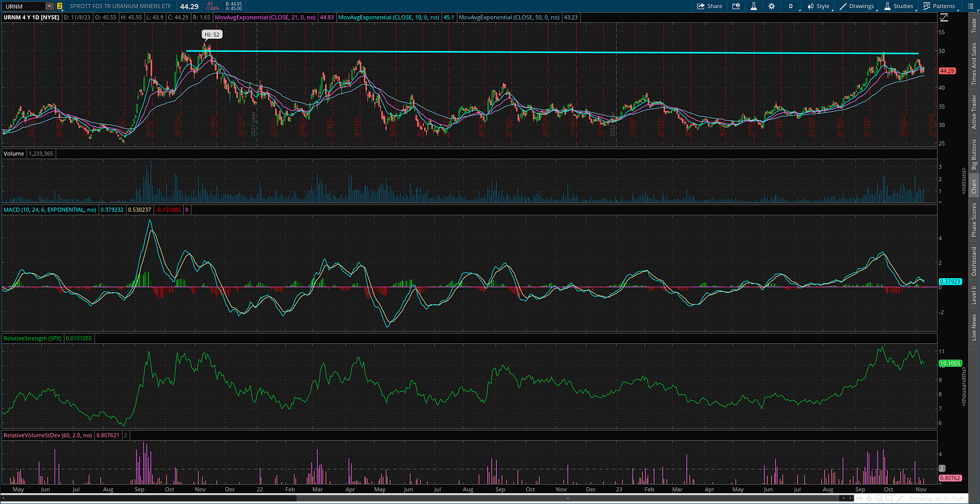
Task: Click the price axis scale icon
Action: [944, 16]
